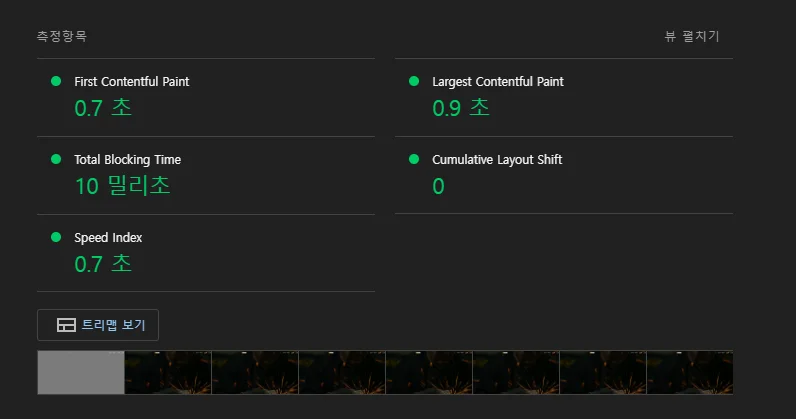Select the Speed Index metric label
This screenshot has width=796, height=419.
pos(108,238)
